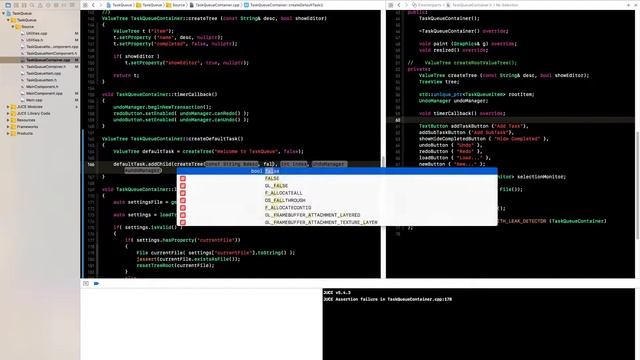Click 'JUCE Assertion failure' console message
This screenshot has height=360, width=640.
click(387, 299)
